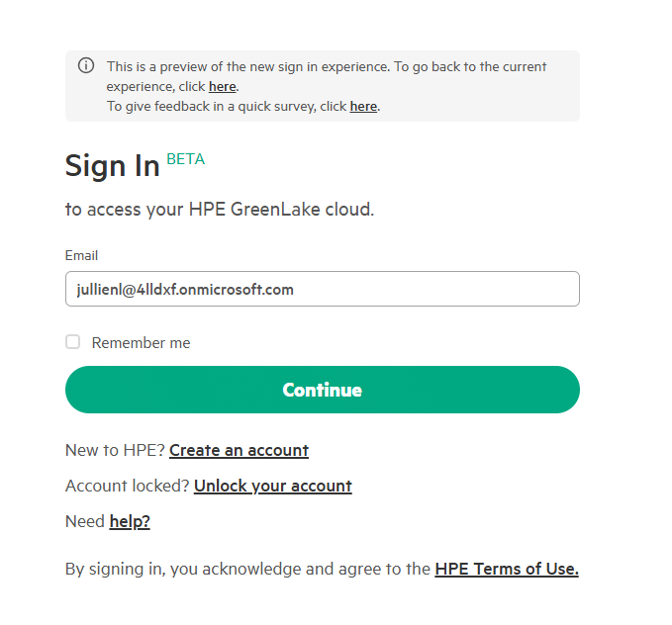
Task: Open the HPE Terms of Use link
Action: 506,569
